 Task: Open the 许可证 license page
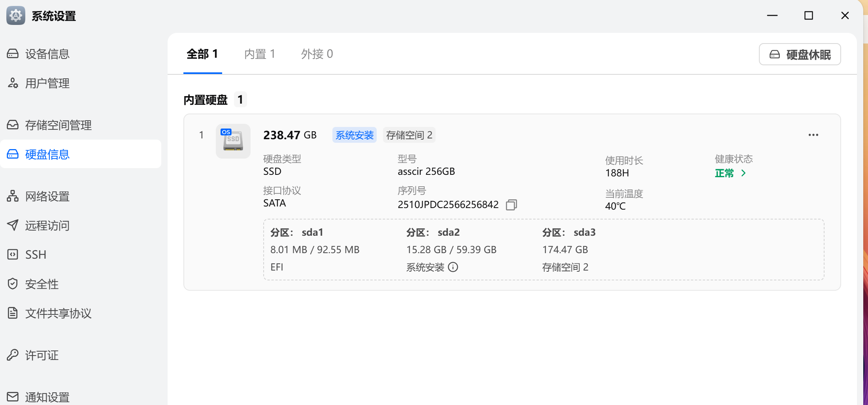pyautogui.click(x=42, y=355)
